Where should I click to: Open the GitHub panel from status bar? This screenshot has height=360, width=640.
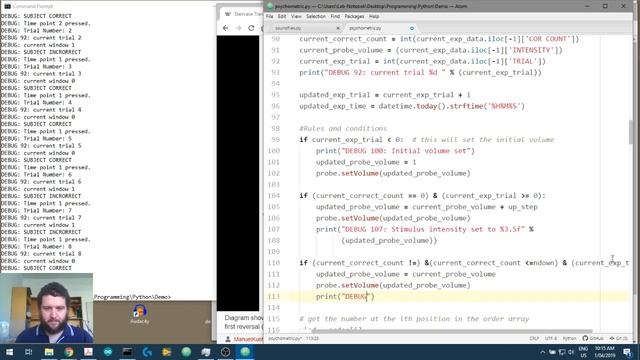pos(593,338)
